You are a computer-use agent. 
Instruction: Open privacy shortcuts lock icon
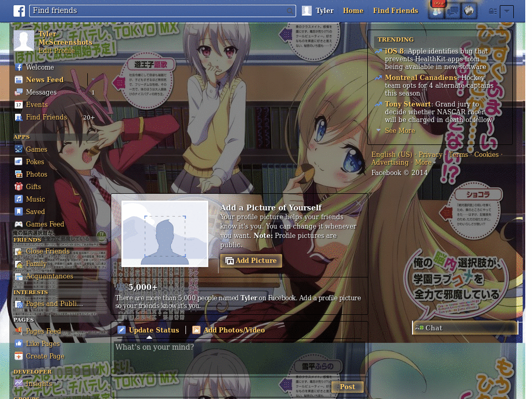[493, 11]
